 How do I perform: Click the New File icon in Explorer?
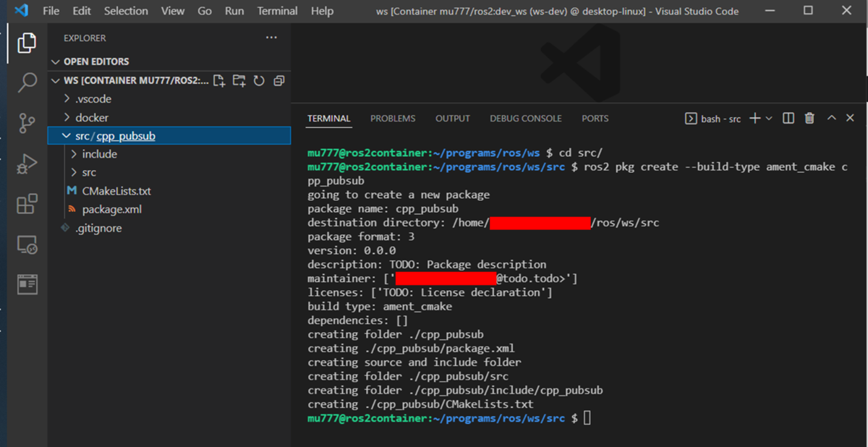pos(219,81)
